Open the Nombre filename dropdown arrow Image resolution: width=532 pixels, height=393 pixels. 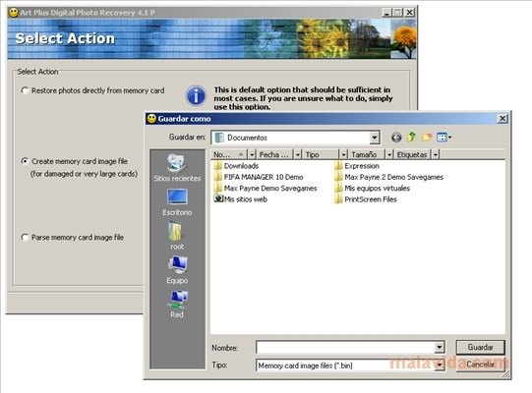(439, 347)
